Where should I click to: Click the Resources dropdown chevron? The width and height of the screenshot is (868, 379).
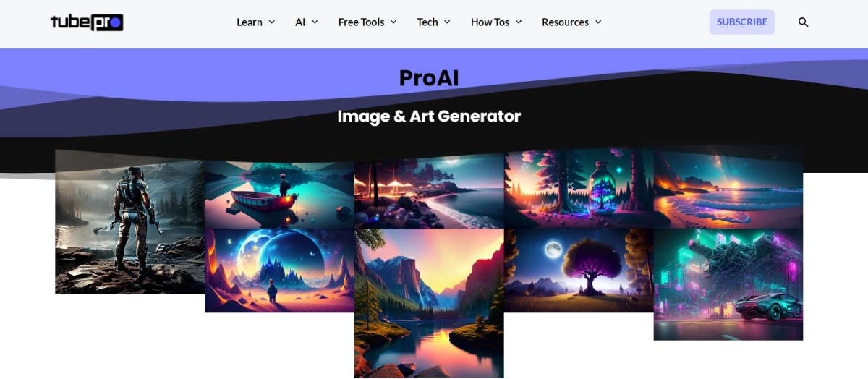coord(598,22)
